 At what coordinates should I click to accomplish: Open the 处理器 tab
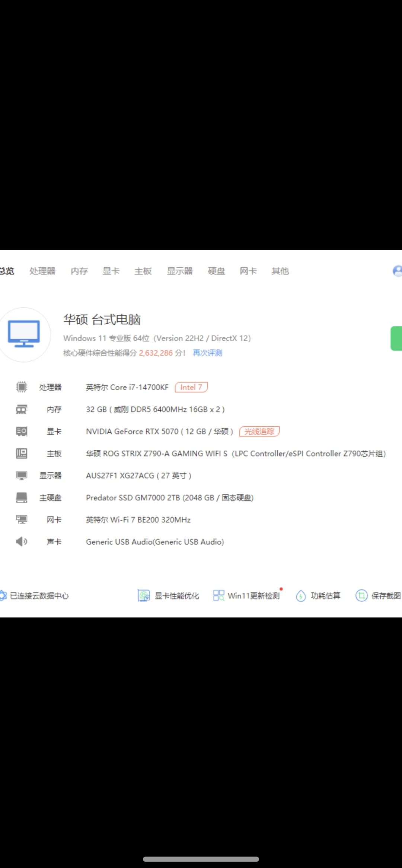42,271
